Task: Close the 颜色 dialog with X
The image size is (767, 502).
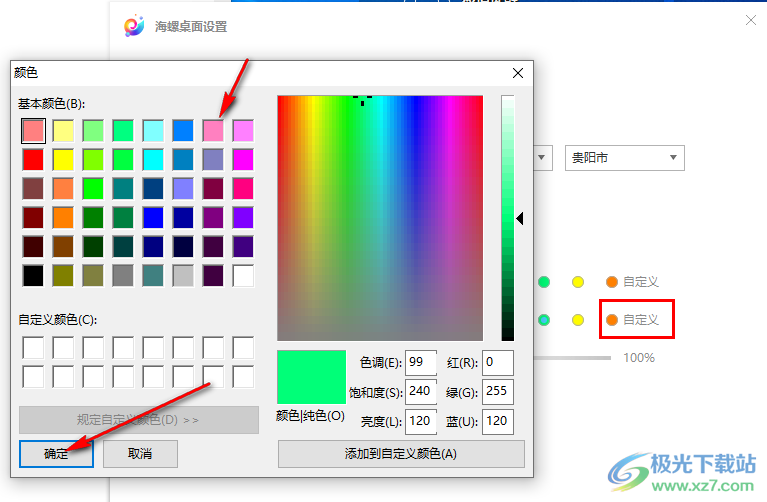Action: (x=518, y=73)
